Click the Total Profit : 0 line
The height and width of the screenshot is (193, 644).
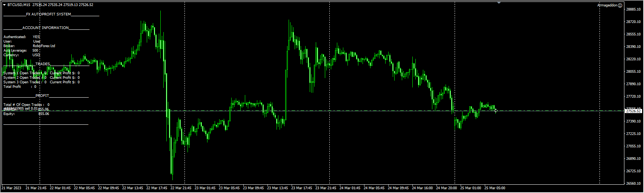point(20,87)
